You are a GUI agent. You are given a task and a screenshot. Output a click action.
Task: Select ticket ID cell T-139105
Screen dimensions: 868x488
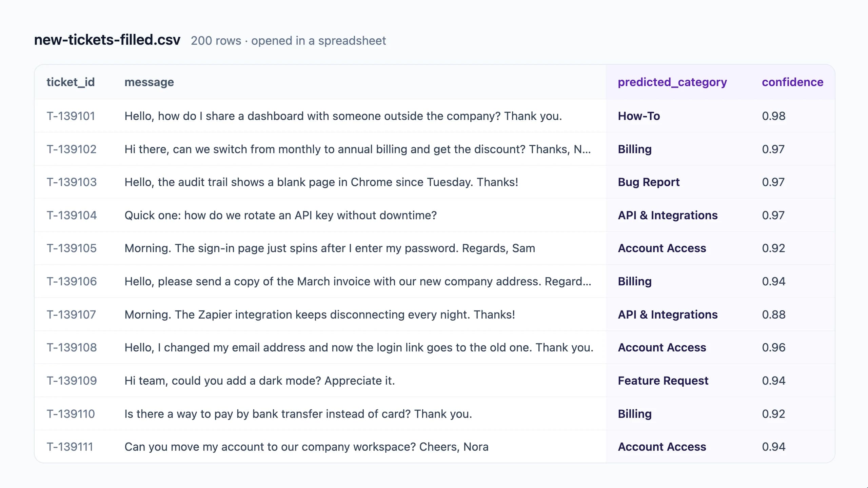pos(72,248)
